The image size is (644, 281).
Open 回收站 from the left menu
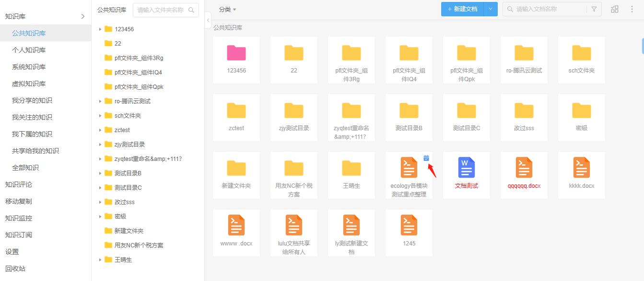click(x=15, y=269)
